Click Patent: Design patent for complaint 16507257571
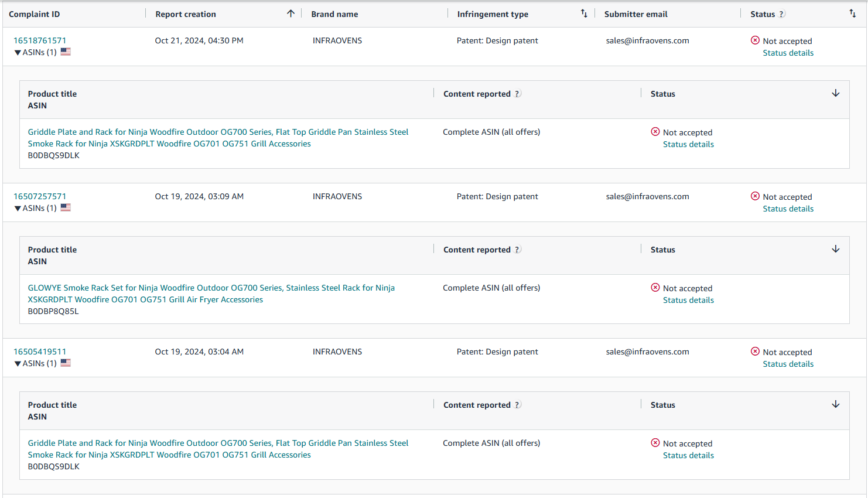The width and height of the screenshot is (868, 498). click(497, 196)
